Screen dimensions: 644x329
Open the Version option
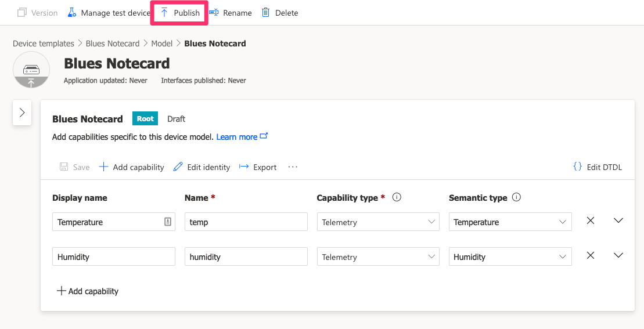tap(37, 13)
